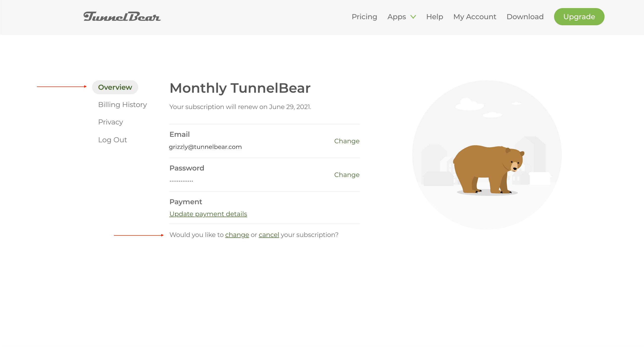Viewport: 644px width, 347px height.
Task: Click the TunnelBear logo
Action: point(122,17)
